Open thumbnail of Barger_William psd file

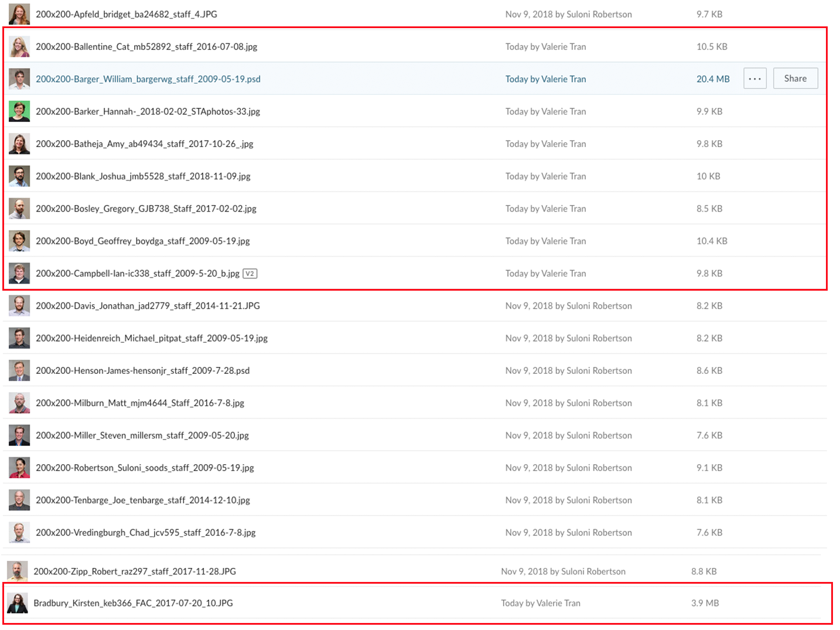(19, 79)
